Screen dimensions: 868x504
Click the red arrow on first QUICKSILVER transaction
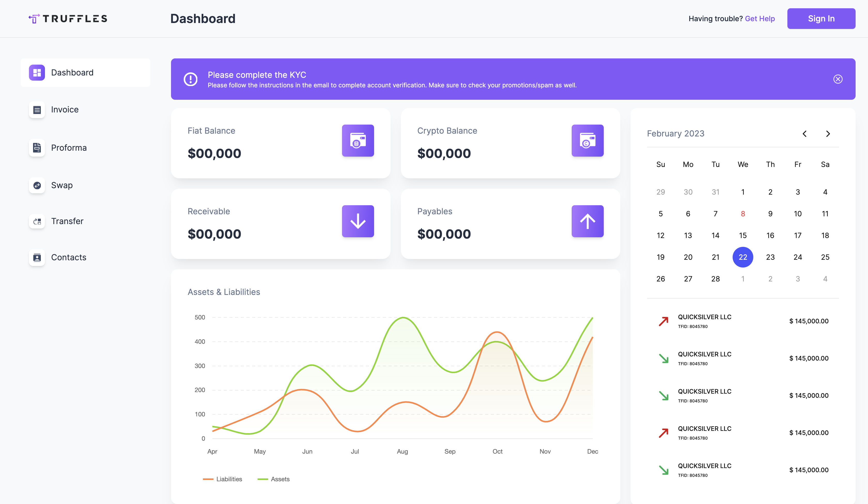point(663,321)
